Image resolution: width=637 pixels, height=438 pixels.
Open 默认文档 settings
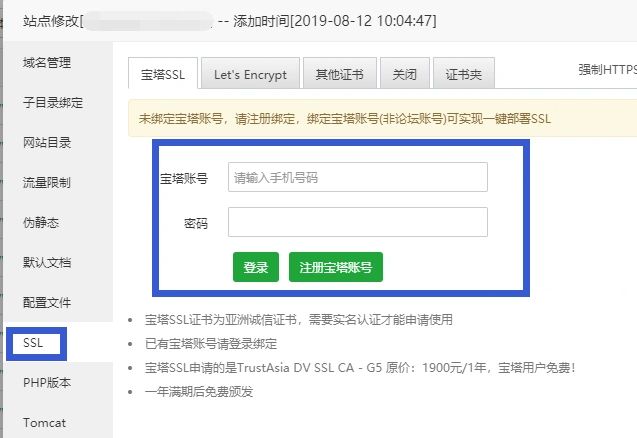47,263
